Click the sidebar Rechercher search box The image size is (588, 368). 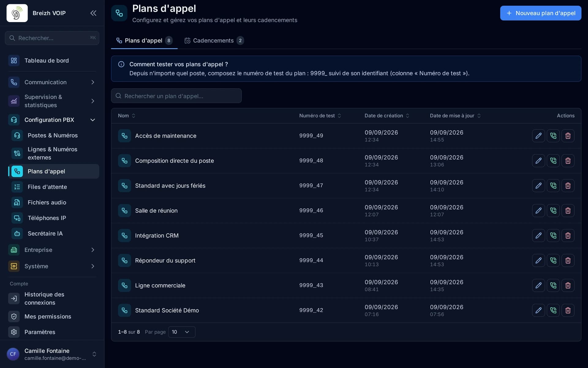[52, 38]
